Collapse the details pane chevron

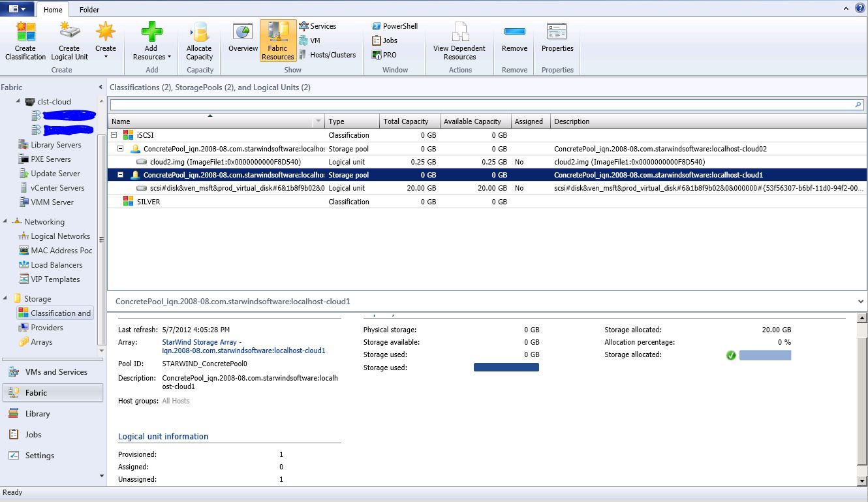[x=861, y=302]
